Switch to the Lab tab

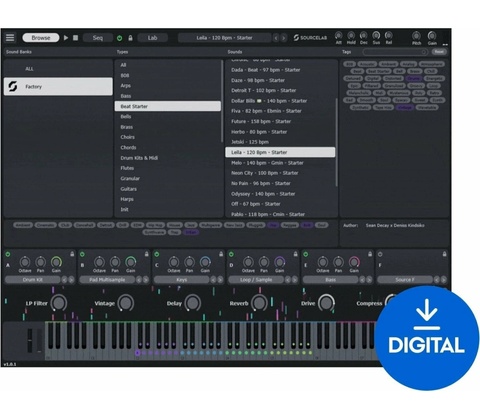click(152, 38)
